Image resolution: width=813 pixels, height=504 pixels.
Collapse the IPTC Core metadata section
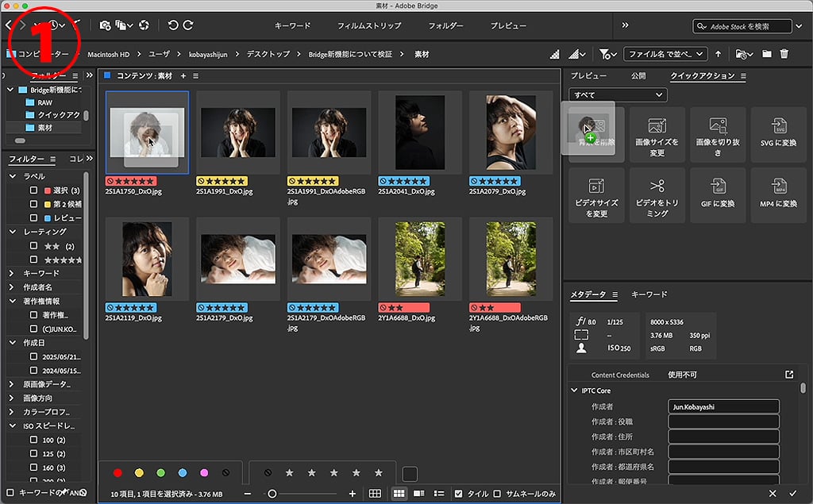coord(575,391)
